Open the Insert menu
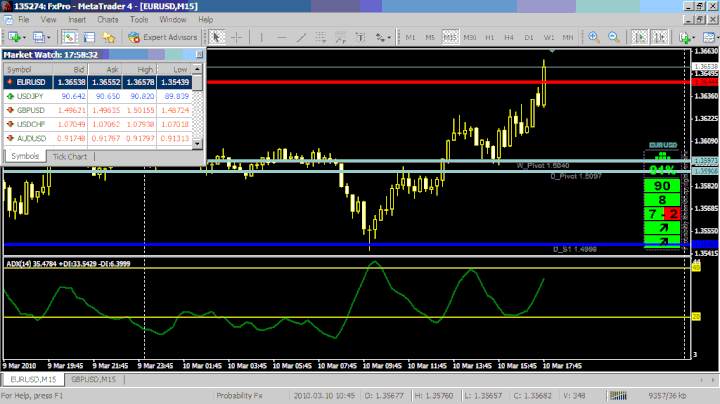This screenshot has width=720, height=404. click(77, 20)
